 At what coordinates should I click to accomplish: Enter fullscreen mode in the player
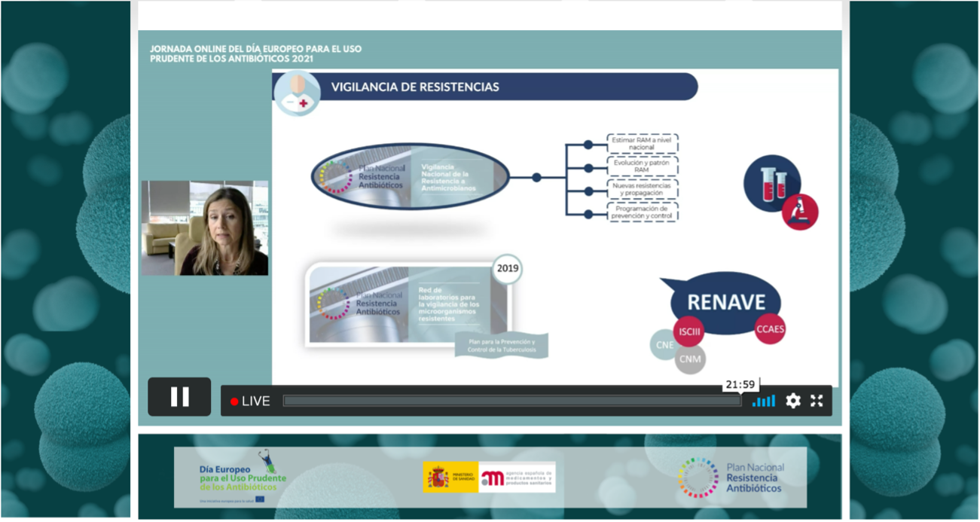coord(817,401)
